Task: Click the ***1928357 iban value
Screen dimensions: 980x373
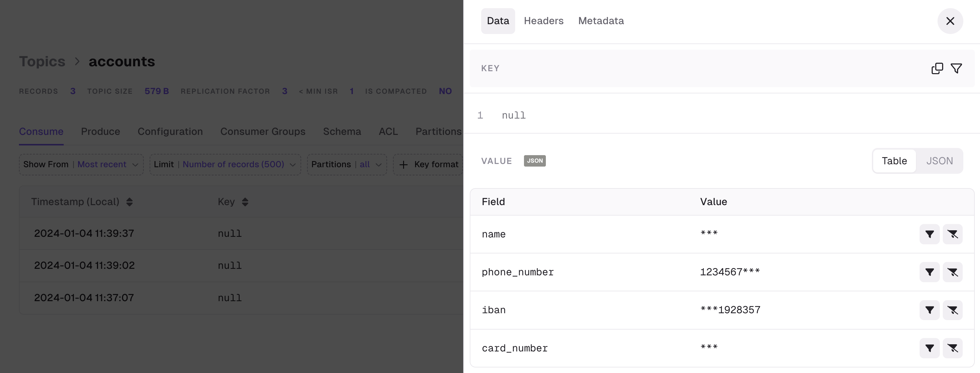Action: coord(730,310)
